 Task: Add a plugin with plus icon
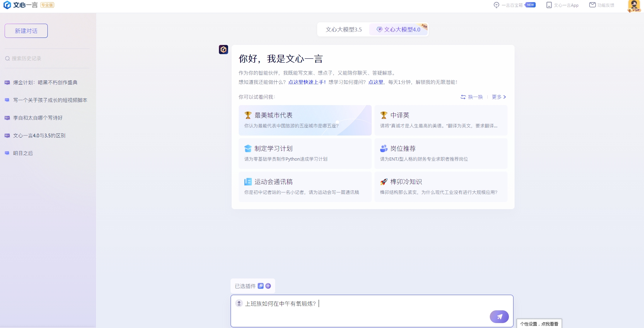tap(268, 286)
